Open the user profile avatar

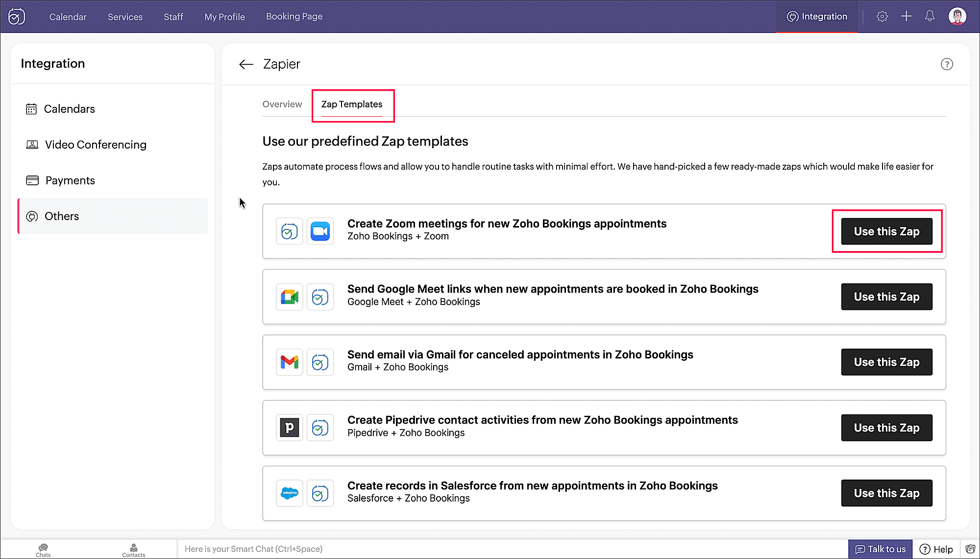pos(957,16)
